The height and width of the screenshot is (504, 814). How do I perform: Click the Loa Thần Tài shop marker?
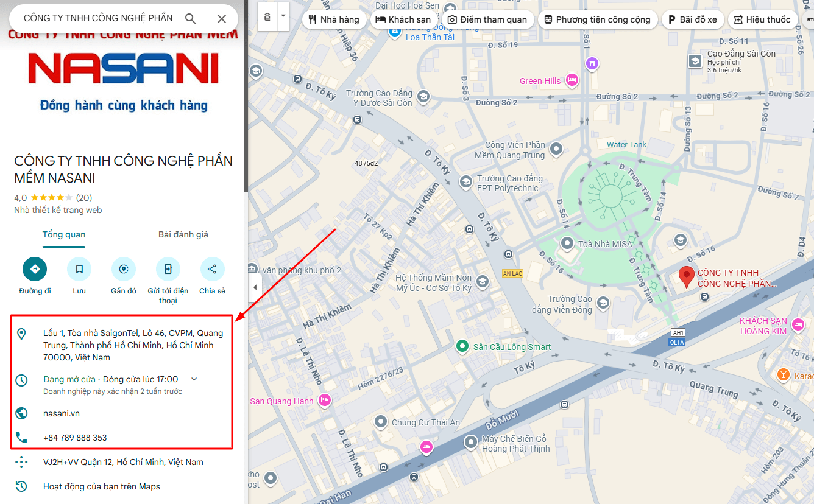click(x=396, y=32)
